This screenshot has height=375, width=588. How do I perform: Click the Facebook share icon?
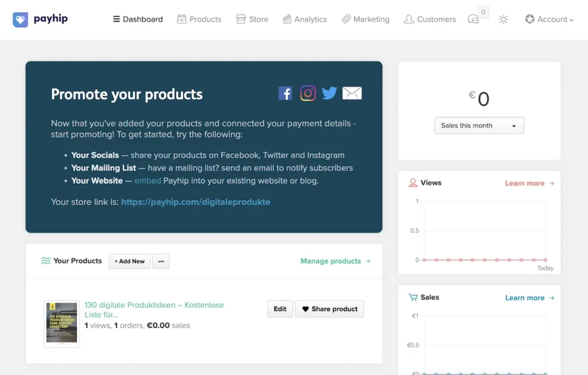[x=285, y=93]
